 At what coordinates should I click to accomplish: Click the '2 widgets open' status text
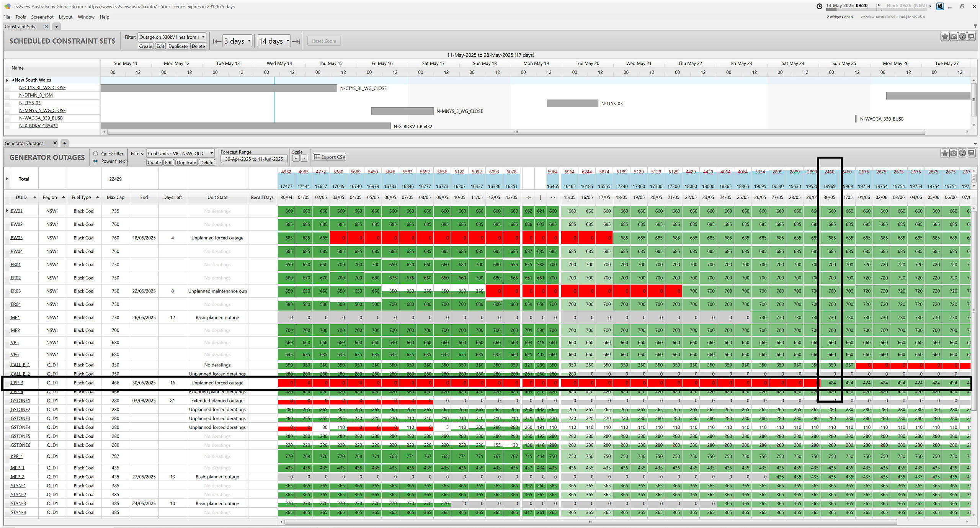click(x=840, y=17)
